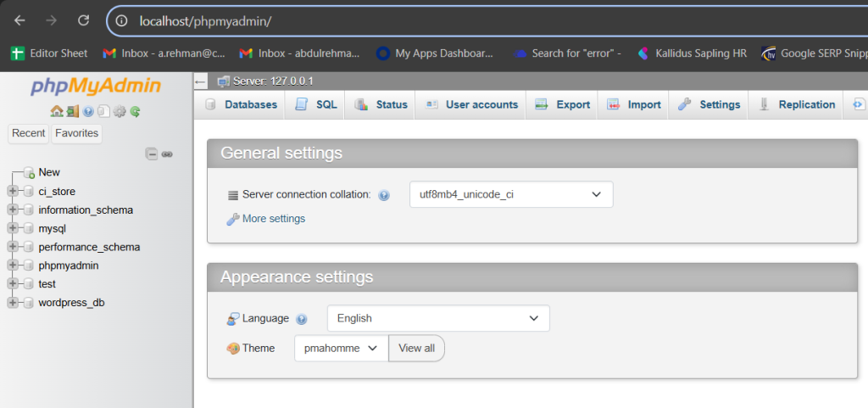This screenshot has width=868, height=408.
Task: Click the Collapse all tree icon
Action: coord(152,154)
